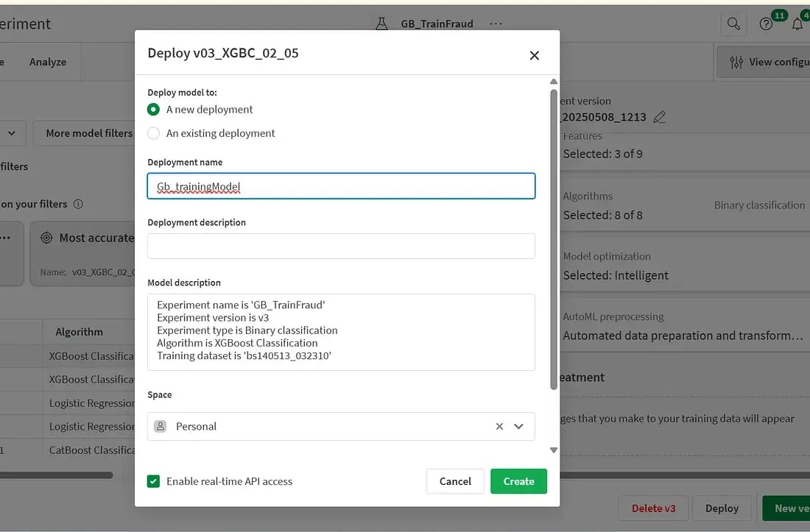Select 'An existing deployment' radio option
This screenshot has width=810, height=532.
(x=154, y=133)
